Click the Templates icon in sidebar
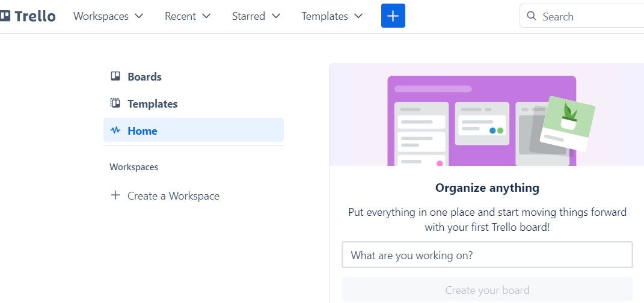Screen dimensions: 644x303 [115, 103]
